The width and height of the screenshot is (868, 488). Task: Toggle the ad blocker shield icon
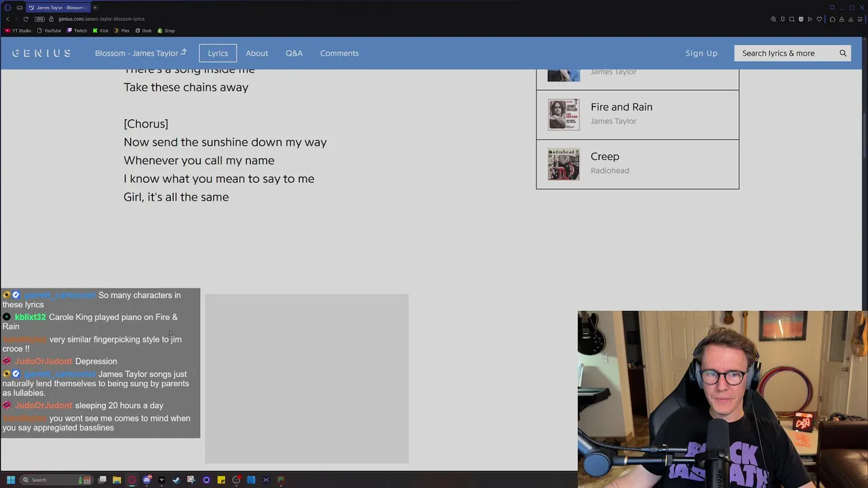[801, 19]
